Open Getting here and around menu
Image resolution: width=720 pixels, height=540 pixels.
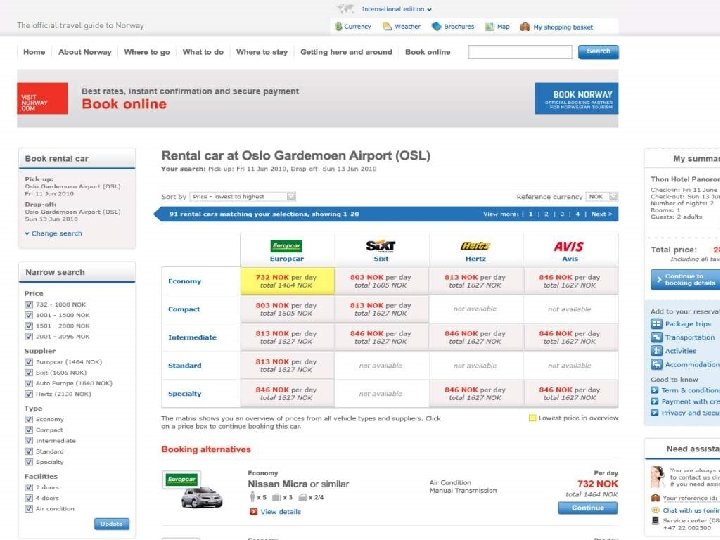(x=346, y=52)
